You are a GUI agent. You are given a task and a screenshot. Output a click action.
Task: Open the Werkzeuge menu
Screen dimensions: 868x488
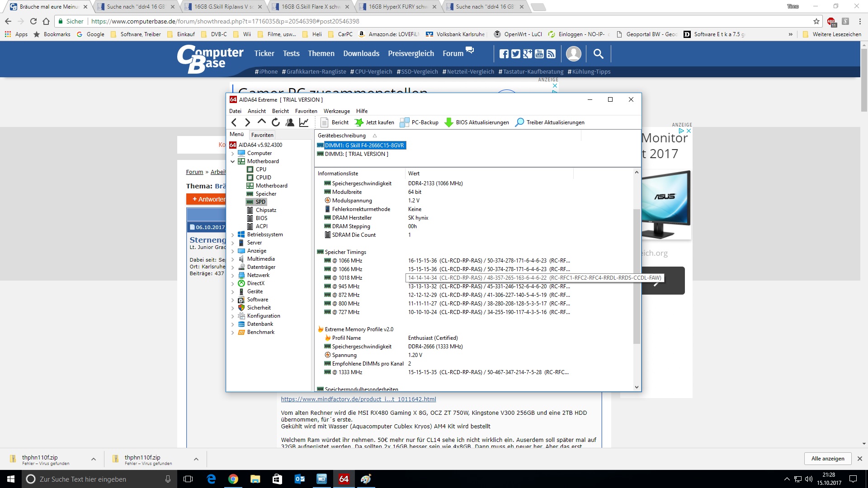336,111
